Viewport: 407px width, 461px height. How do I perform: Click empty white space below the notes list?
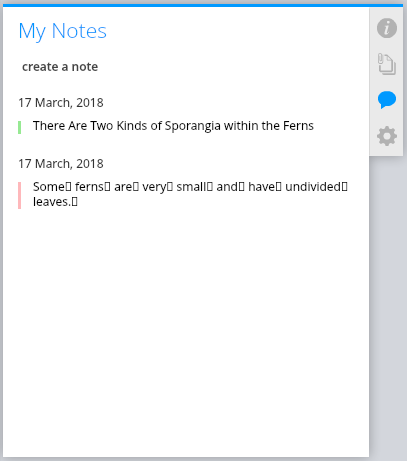185,333
